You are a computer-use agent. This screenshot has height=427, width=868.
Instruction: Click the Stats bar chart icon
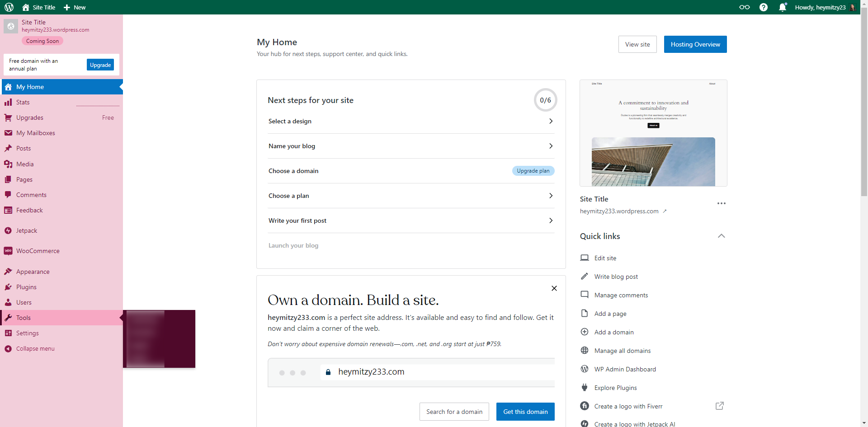coord(8,103)
